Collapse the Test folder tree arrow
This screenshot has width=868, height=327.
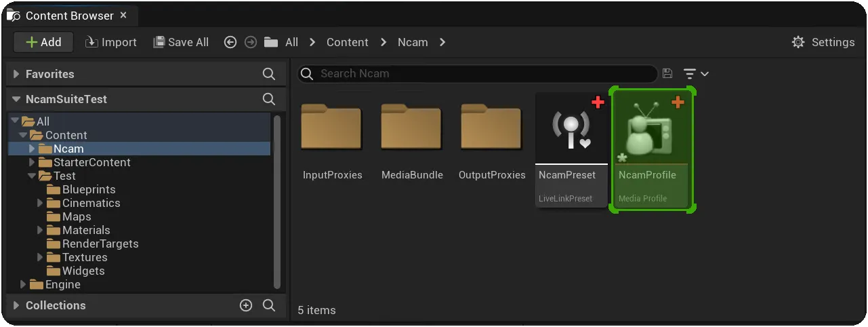point(31,176)
